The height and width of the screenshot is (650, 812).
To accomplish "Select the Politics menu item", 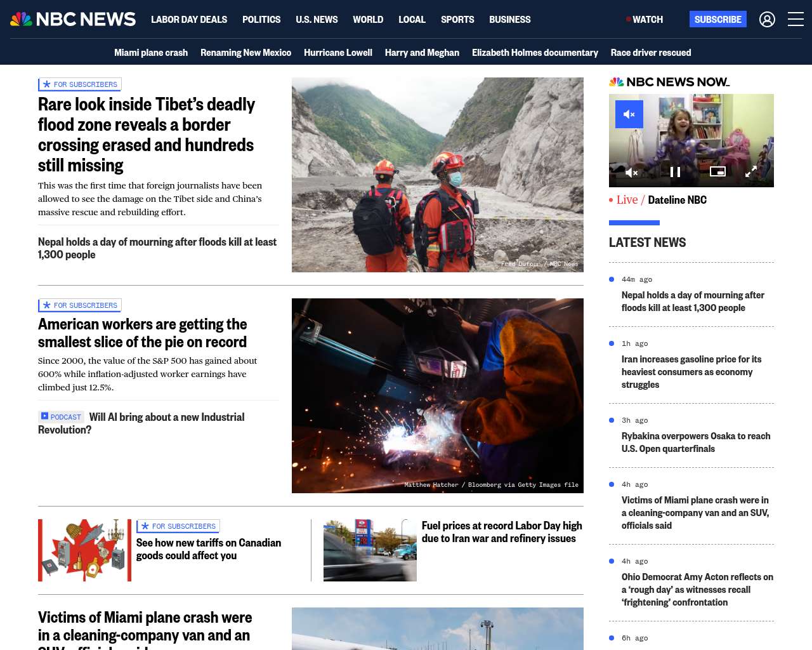I will point(261,20).
